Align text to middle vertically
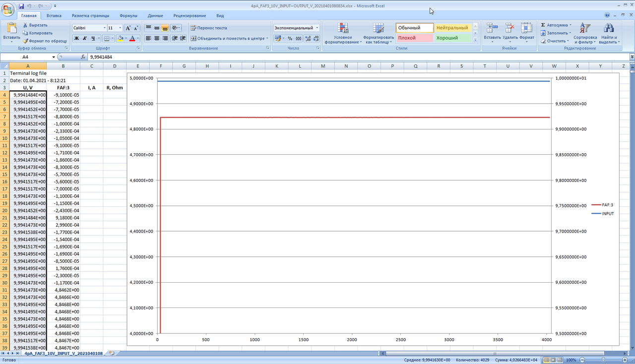The width and height of the screenshot is (635, 364). pyautogui.click(x=157, y=28)
